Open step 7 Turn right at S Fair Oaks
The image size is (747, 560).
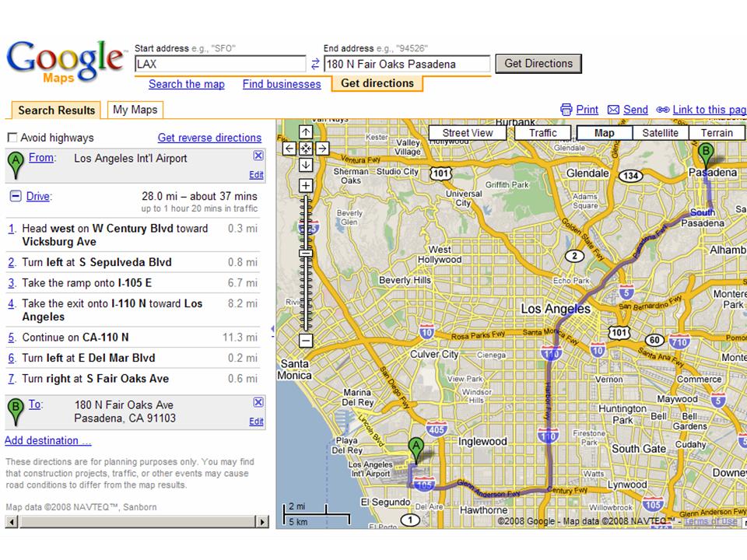pos(133,379)
